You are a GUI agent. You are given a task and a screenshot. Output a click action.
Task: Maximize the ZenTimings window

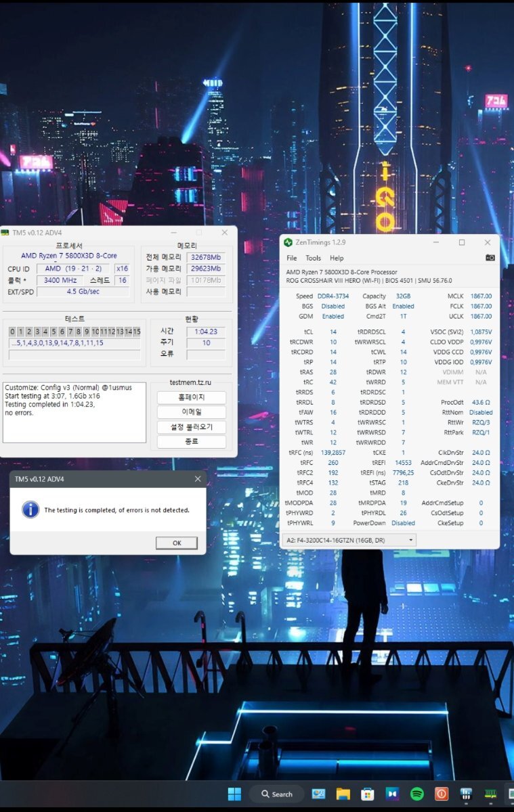[462, 242]
